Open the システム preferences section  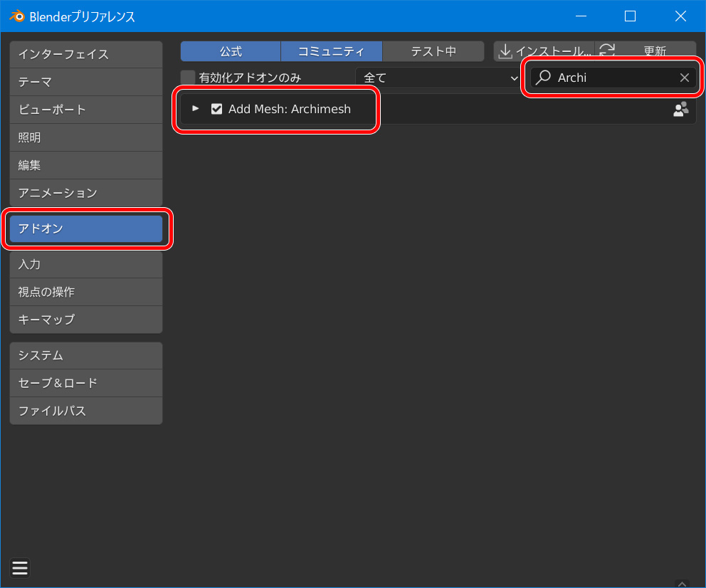86,356
